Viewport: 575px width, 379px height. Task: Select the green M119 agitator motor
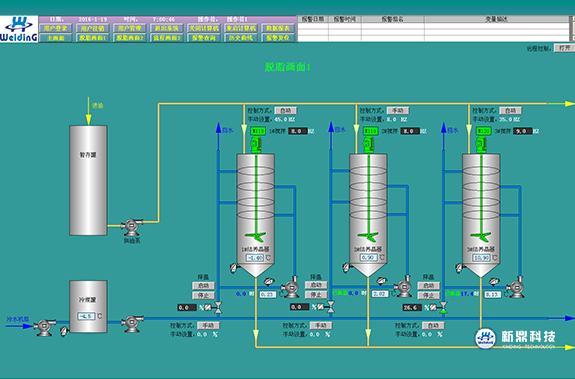[x=368, y=144]
